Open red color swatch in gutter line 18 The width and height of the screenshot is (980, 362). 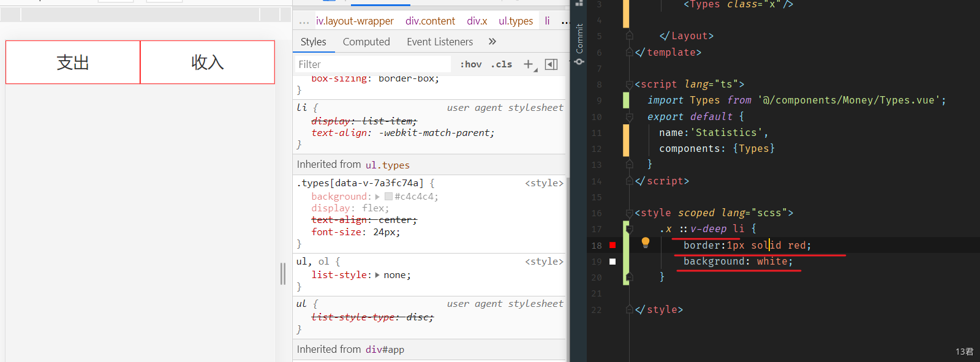[612, 245]
